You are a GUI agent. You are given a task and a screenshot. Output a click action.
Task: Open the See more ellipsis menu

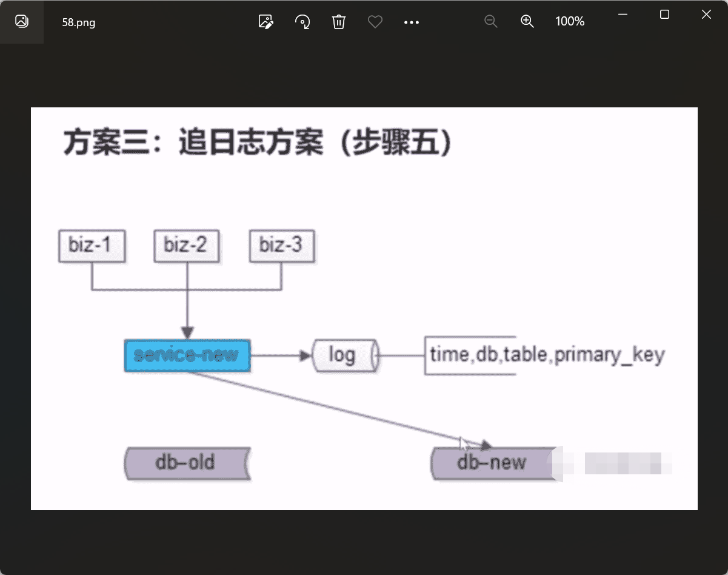412,22
